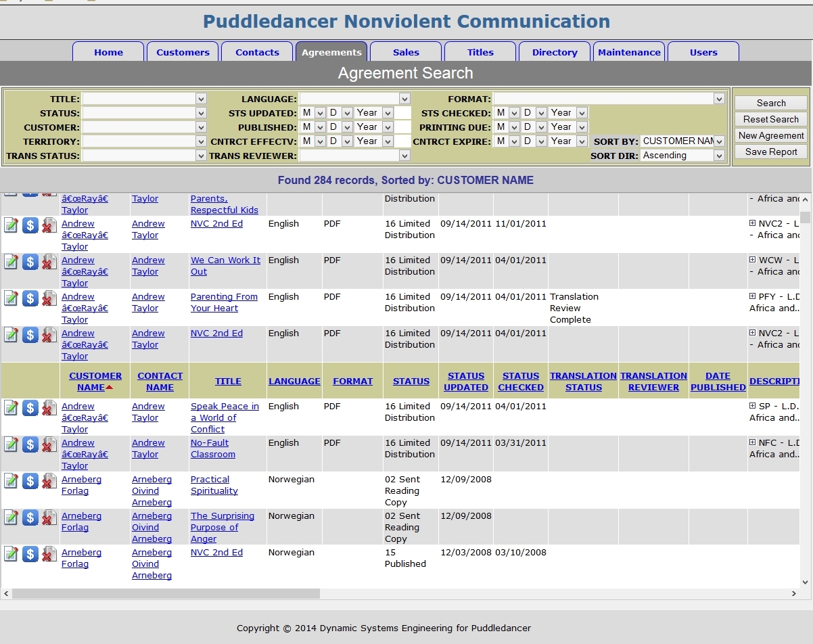Edit the Practical Spirituality agreement

[x=11, y=481]
